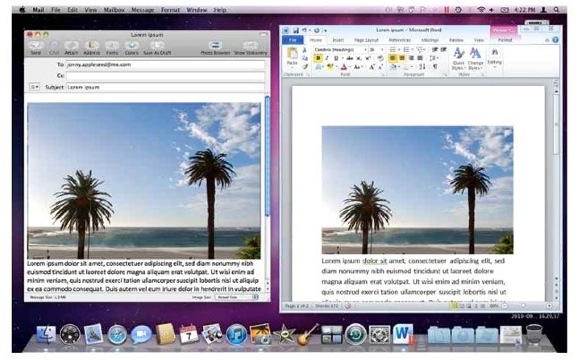Click Show Stationery in Mail toolbar

(x=250, y=46)
